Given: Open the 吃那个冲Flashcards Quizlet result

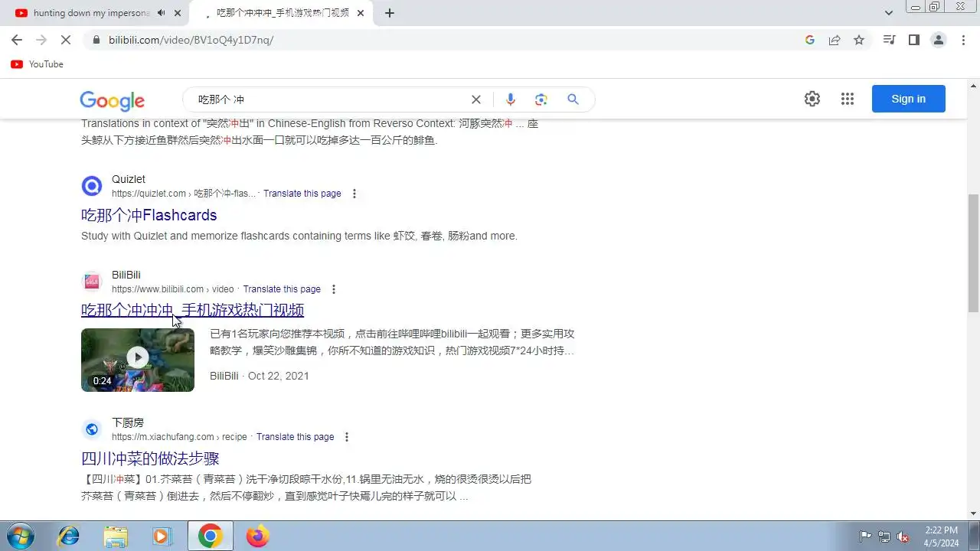Looking at the screenshot, I should 149,215.
